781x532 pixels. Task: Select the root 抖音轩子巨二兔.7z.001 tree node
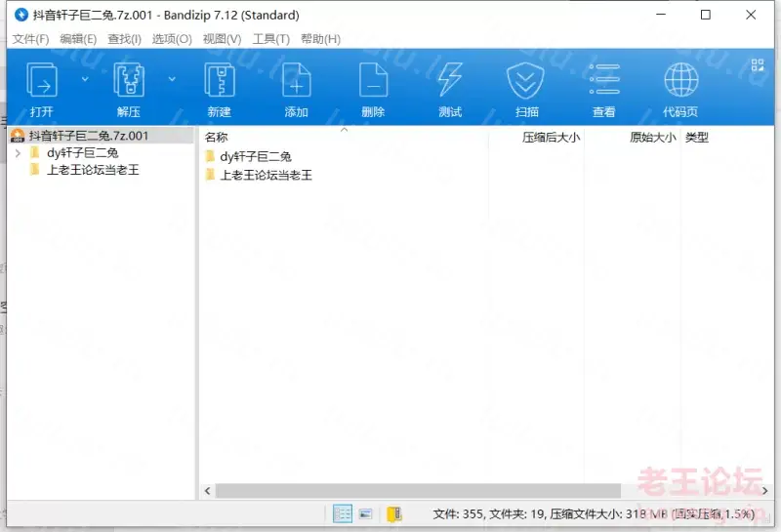[102, 136]
